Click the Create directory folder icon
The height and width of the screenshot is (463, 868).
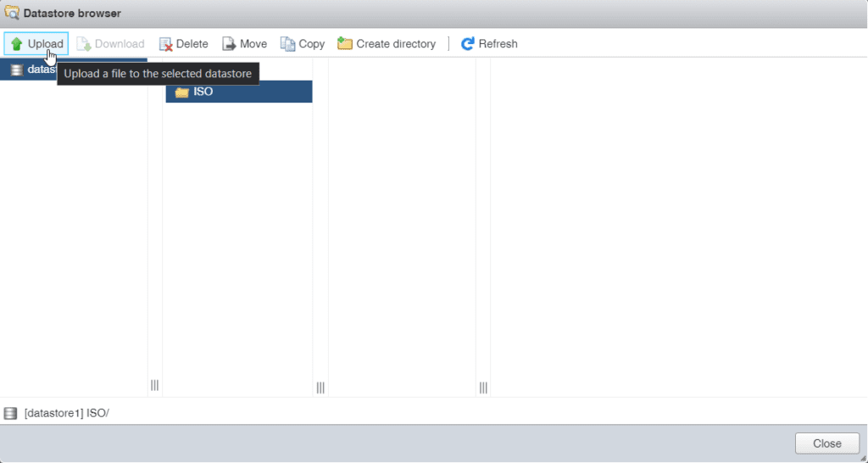point(345,44)
